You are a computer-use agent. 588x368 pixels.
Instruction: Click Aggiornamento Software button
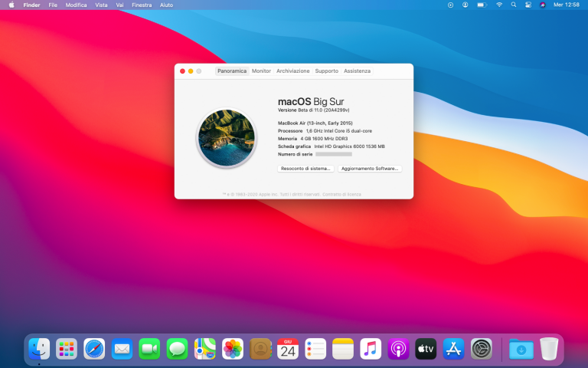tap(370, 169)
